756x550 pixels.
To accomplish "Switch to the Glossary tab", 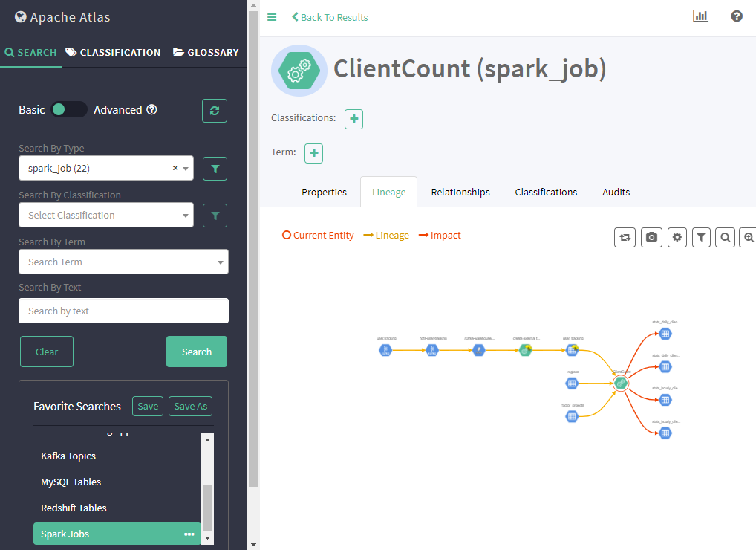I will pyautogui.click(x=206, y=52).
